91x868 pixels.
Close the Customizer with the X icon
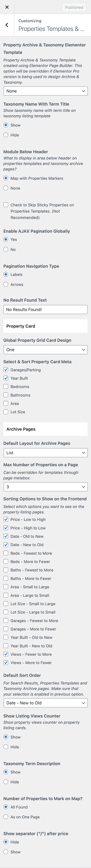pyautogui.click(x=7, y=7)
